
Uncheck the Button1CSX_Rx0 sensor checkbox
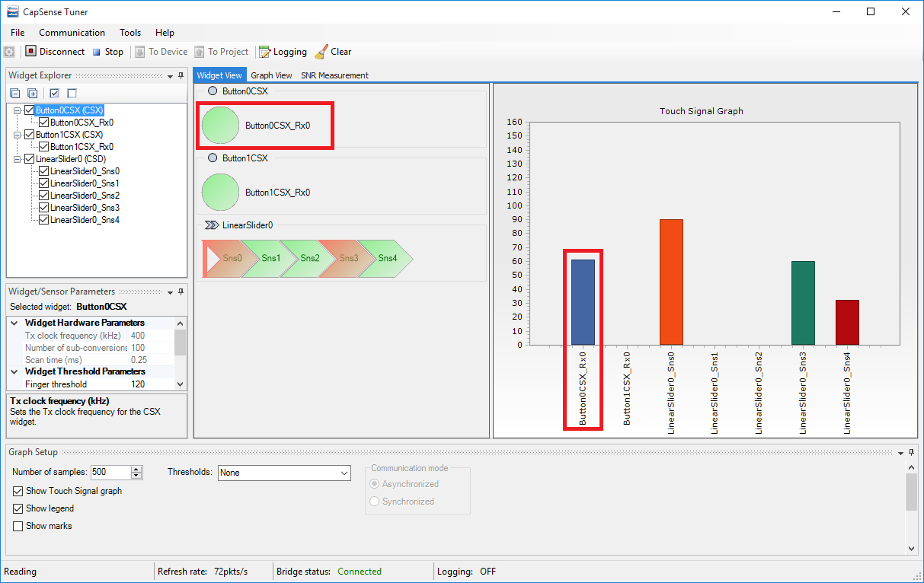(43, 147)
